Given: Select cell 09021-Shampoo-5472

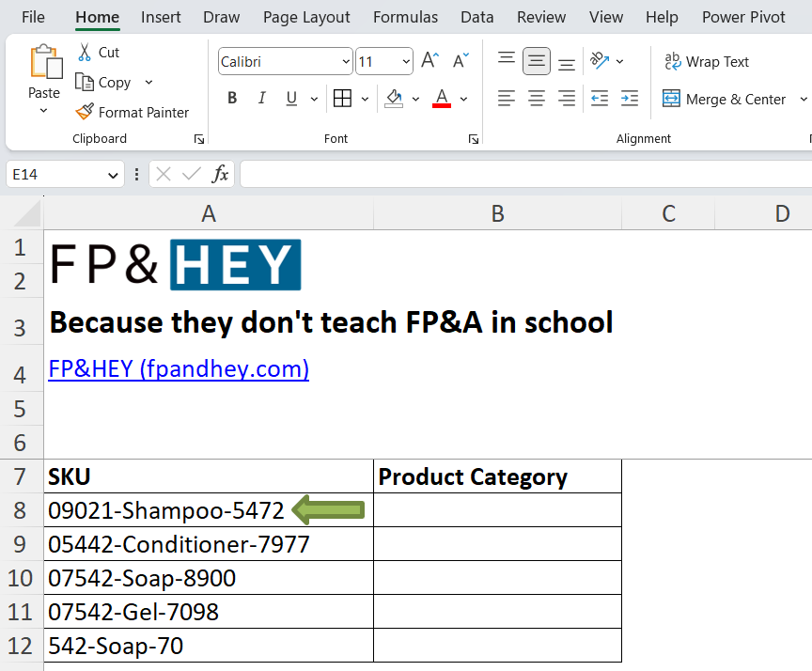Looking at the screenshot, I should tap(209, 510).
